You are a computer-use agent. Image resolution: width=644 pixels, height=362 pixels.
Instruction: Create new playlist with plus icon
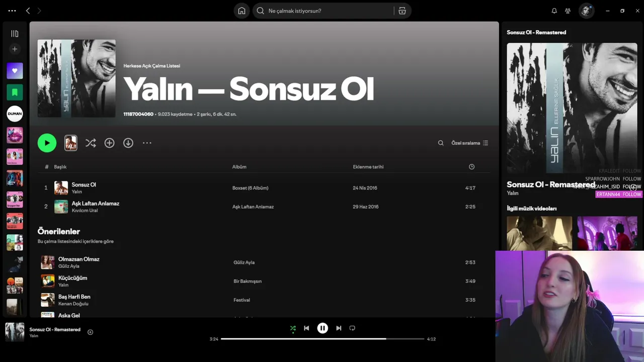coord(15,49)
